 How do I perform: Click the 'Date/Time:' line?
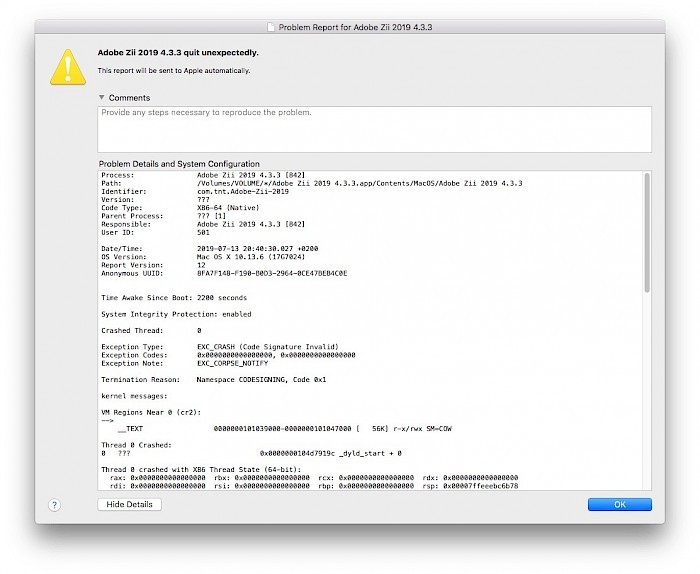(209, 249)
